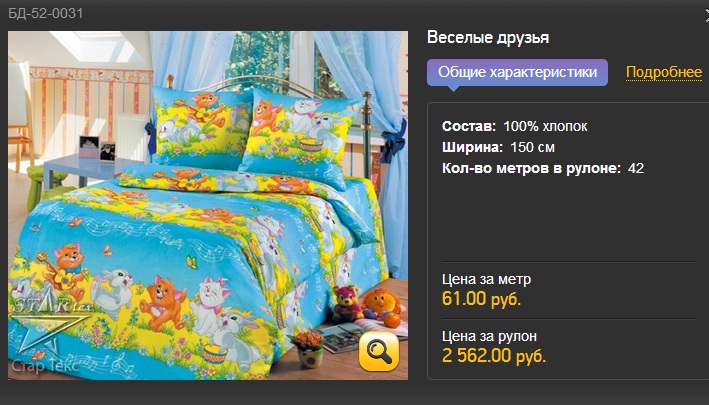This screenshot has width=709, height=405.
Task: Open the Подробнее link
Action: (x=663, y=72)
